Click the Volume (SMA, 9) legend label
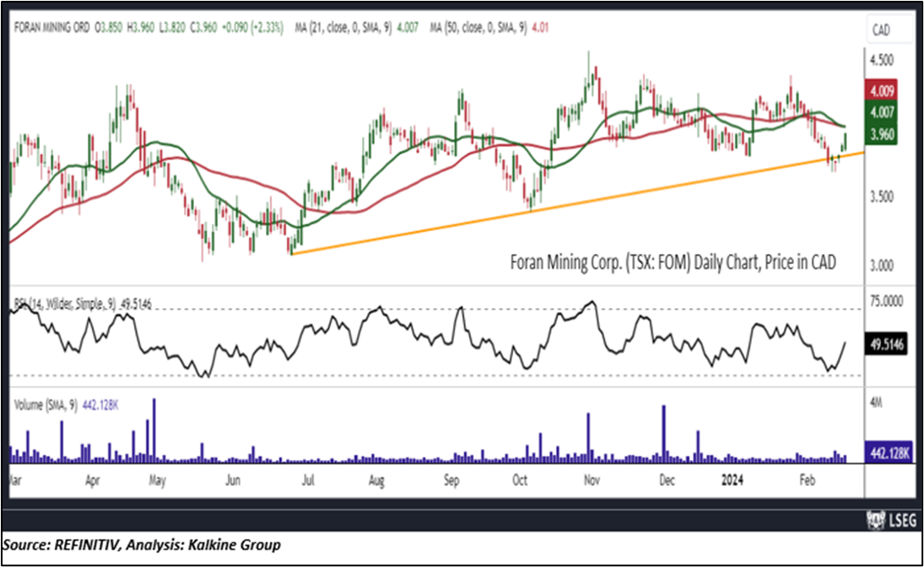The image size is (924, 567). [66, 405]
